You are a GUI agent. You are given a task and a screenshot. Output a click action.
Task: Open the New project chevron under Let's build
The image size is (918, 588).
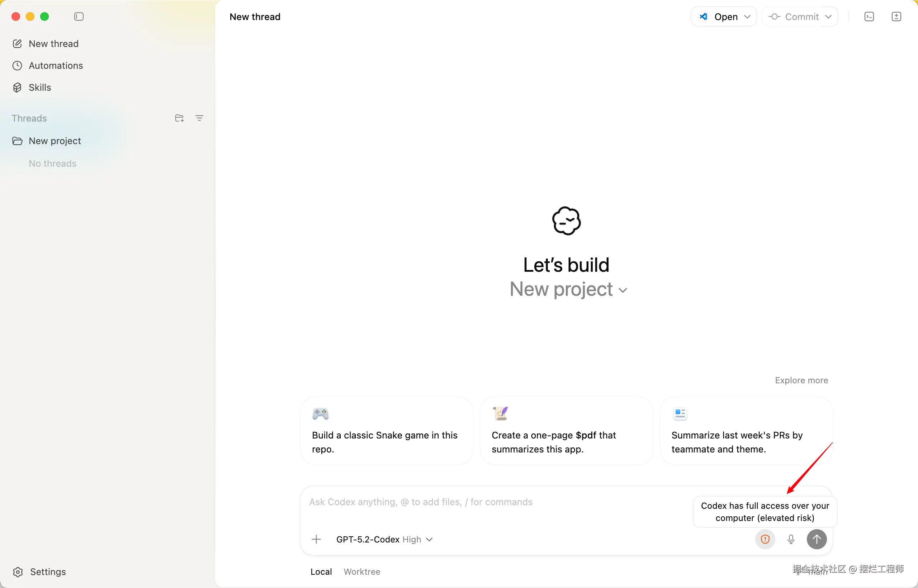623,290
